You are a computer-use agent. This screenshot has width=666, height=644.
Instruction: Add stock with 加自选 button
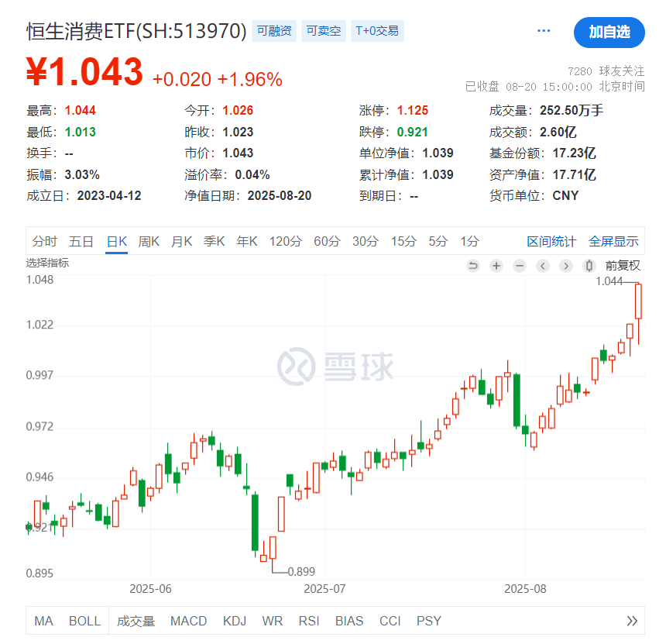click(x=609, y=32)
